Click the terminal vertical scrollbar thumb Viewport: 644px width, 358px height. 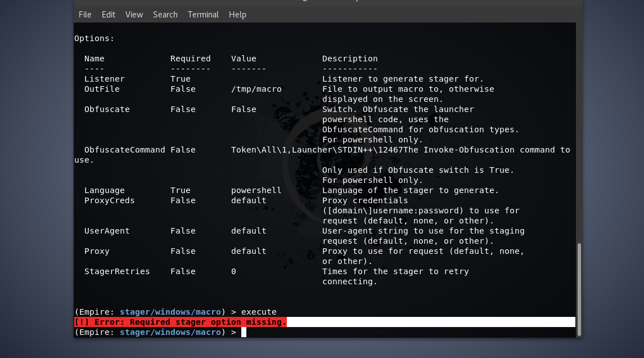click(579, 289)
